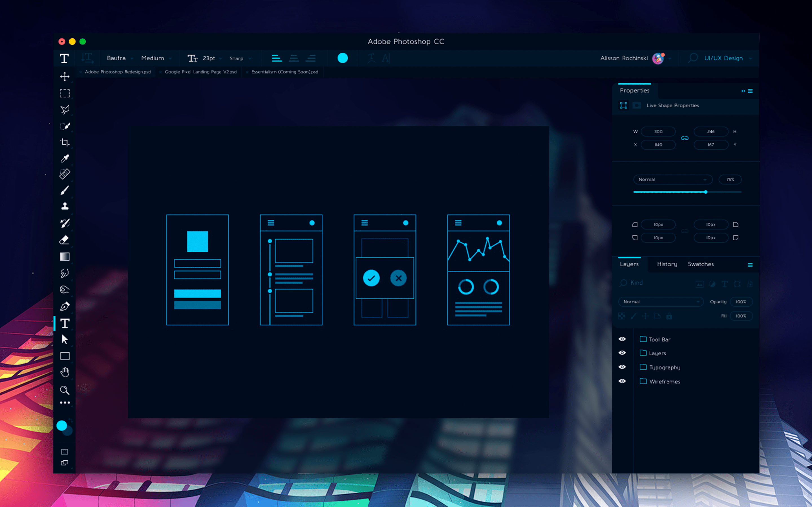Select the Pen tool
The image size is (812, 507).
click(65, 306)
